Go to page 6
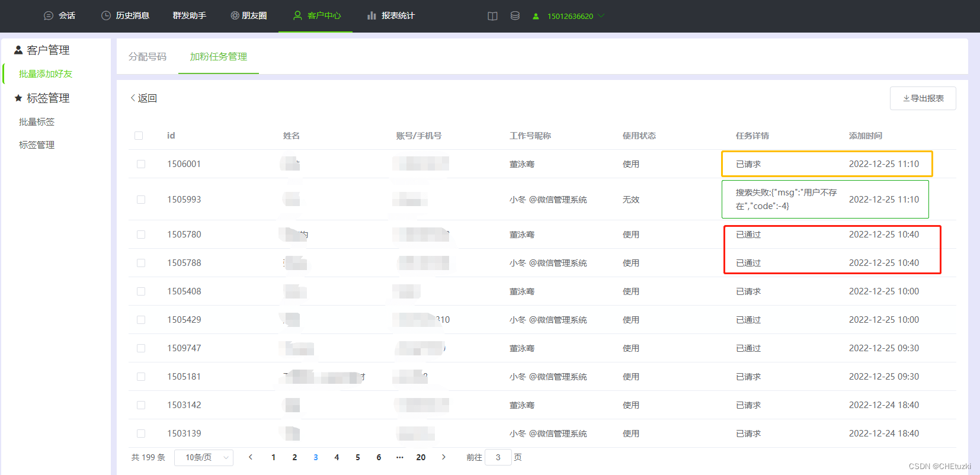 pos(379,457)
